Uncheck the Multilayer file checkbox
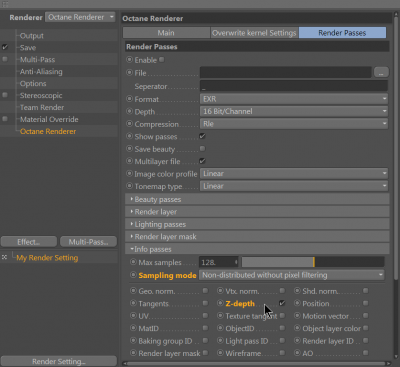The width and height of the screenshot is (400, 367). (202, 161)
